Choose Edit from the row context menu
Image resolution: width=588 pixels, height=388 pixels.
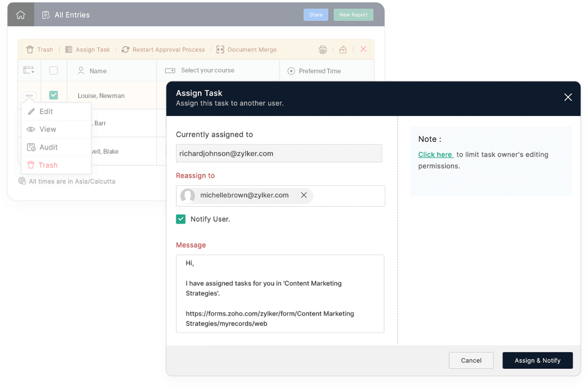tap(46, 112)
